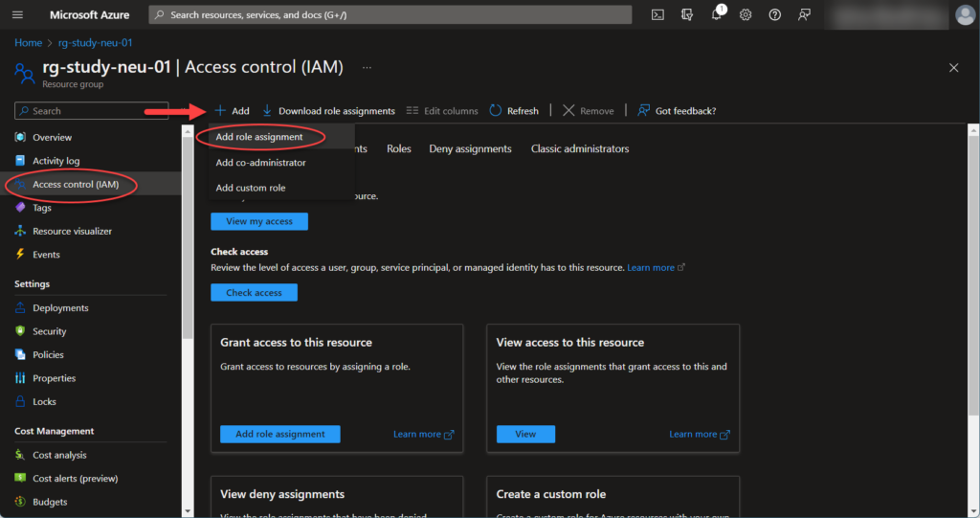The height and width of the screenshot is (518, 980).
Task: Go to Home breadcrumb link
Action: (28, 42)
